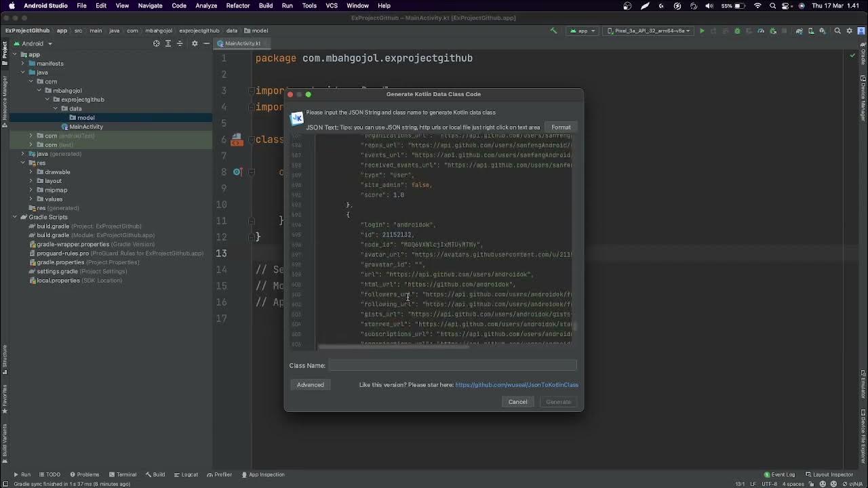Click Advanced button in dialog

[310, 385]
